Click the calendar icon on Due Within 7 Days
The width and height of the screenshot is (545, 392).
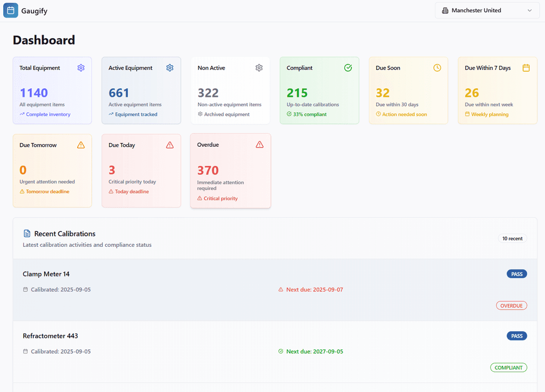(x=526, y=68)
